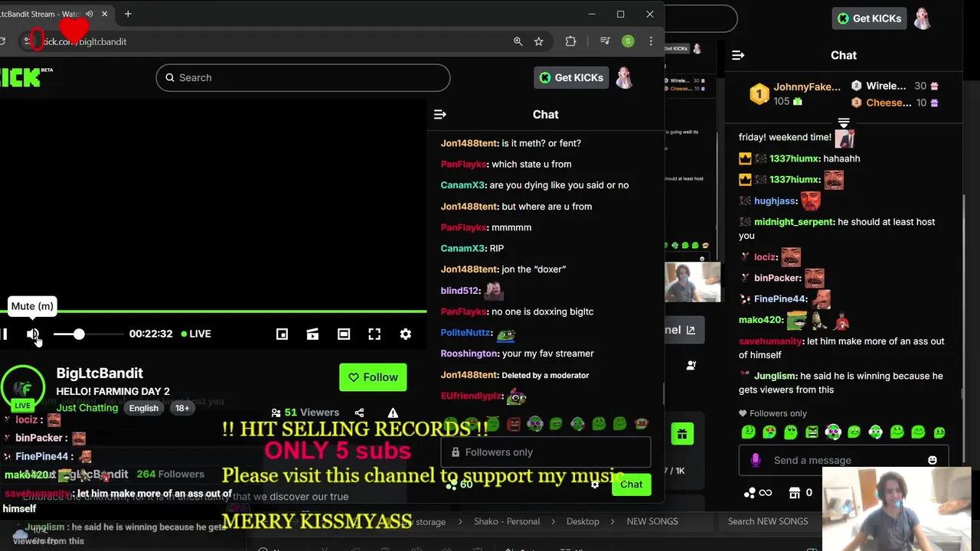
Task: Open the chat shop icon with 0
Action: point(801,493)
